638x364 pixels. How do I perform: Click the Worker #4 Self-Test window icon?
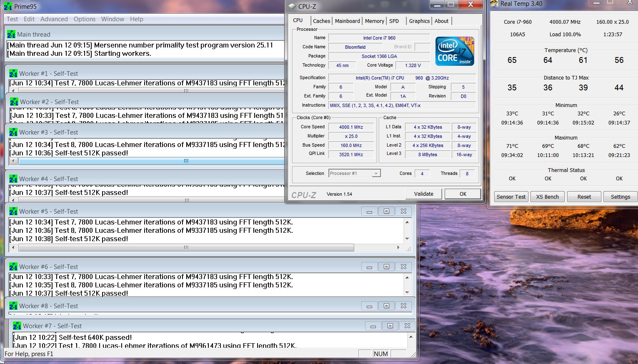click(13, 179)
